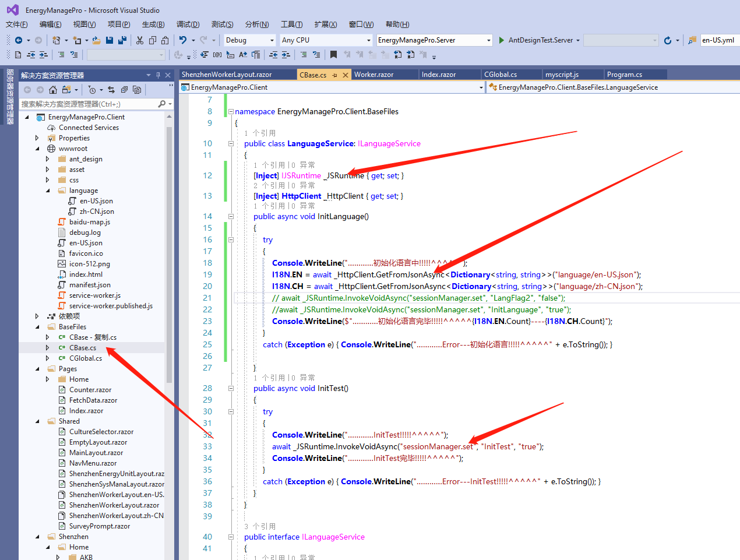Click the Home icon in Solution Explorer
Screen dimensions: 740x560
53,90
